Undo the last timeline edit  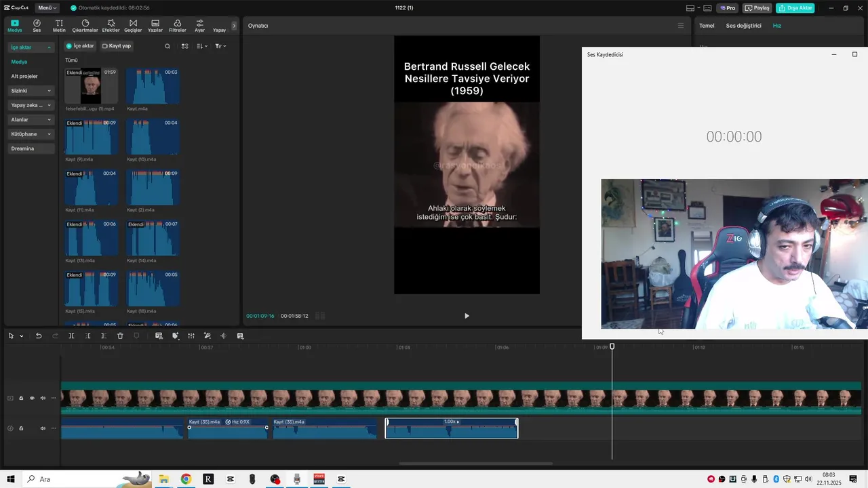[x=39, y=335]
